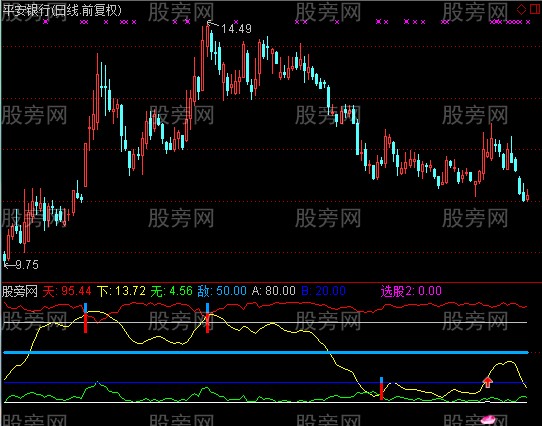Click the red up-arrow buy signal marker

487,382
